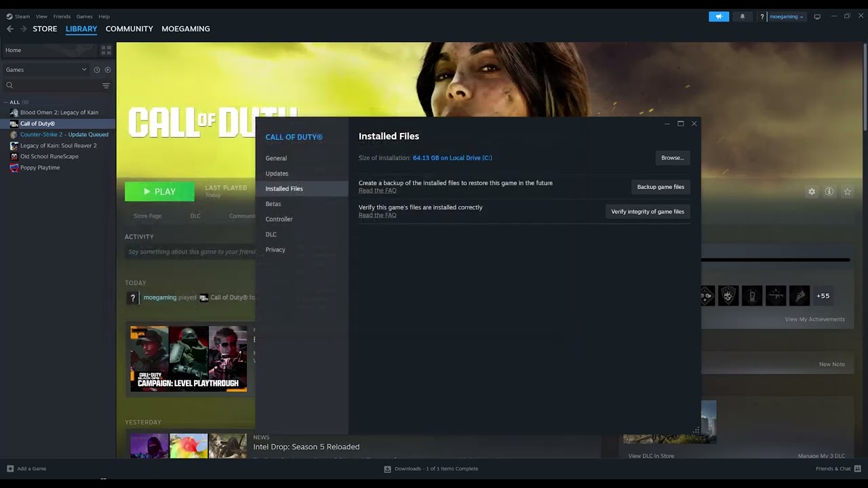868x488 pixels.
Task: View the rifle achievement badge
Action: tap(776, 296)
